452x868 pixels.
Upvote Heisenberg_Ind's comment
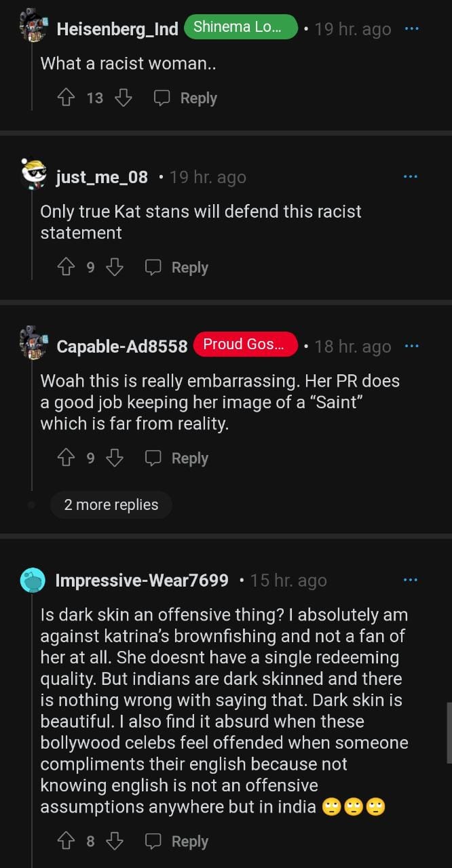point(66,98)
